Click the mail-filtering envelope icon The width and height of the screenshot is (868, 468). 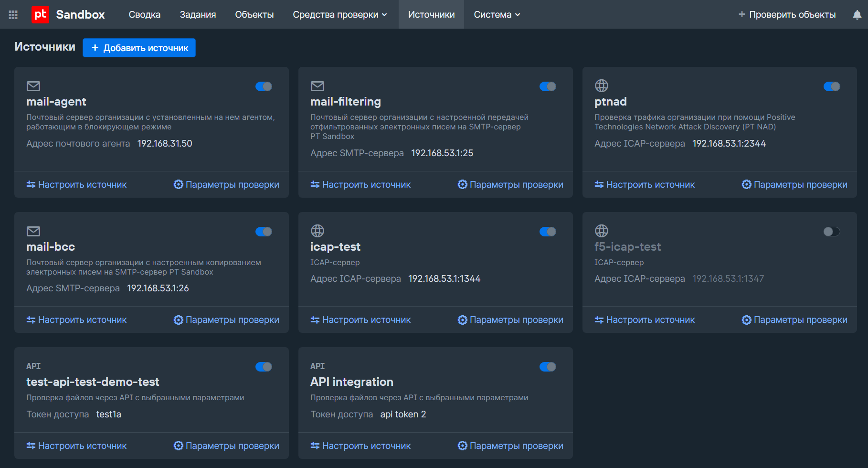click(x=317, y=86)
